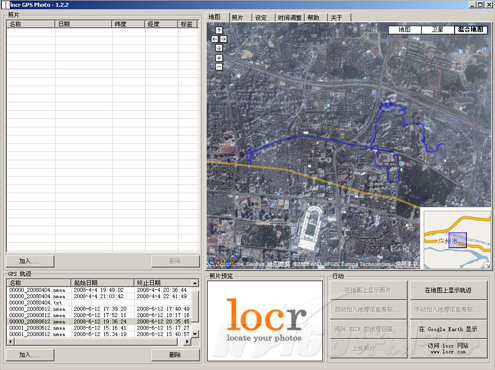Pan the map right with arrow control
The image size is (495, 370).
(223, 39)
